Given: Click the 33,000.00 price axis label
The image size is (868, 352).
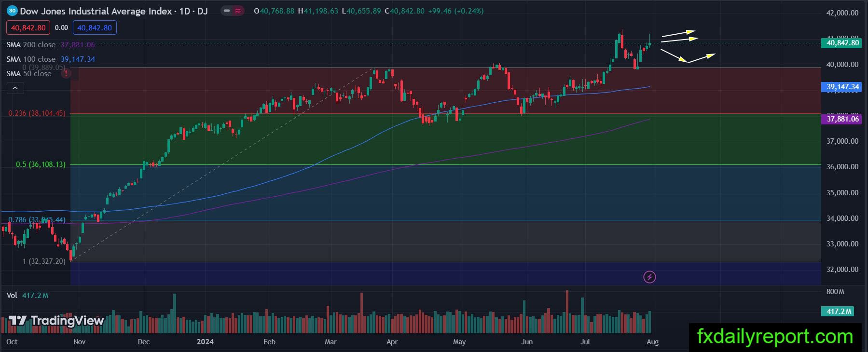Looking at the screenshot, I should 842,244.
